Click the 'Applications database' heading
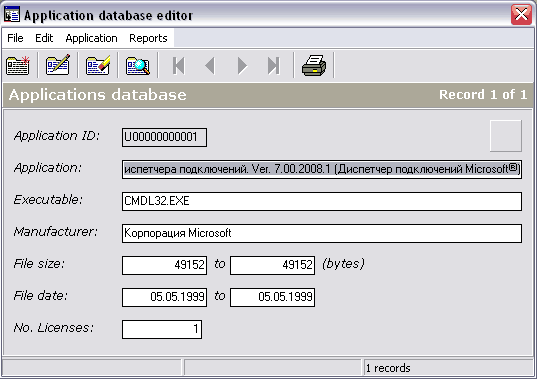Image resolution: width=537 pixels, height=379 pixels. pos(98,95)
